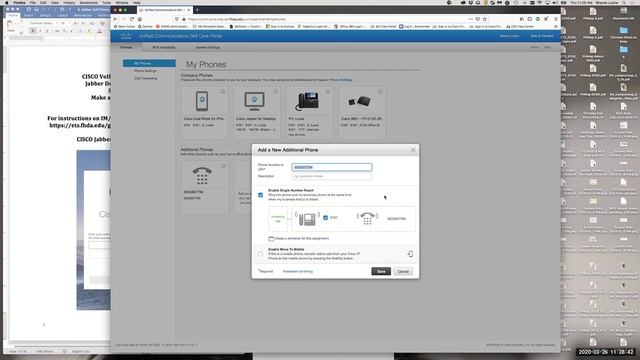Click Skip to Content link in header

click(x=542, y=36)
